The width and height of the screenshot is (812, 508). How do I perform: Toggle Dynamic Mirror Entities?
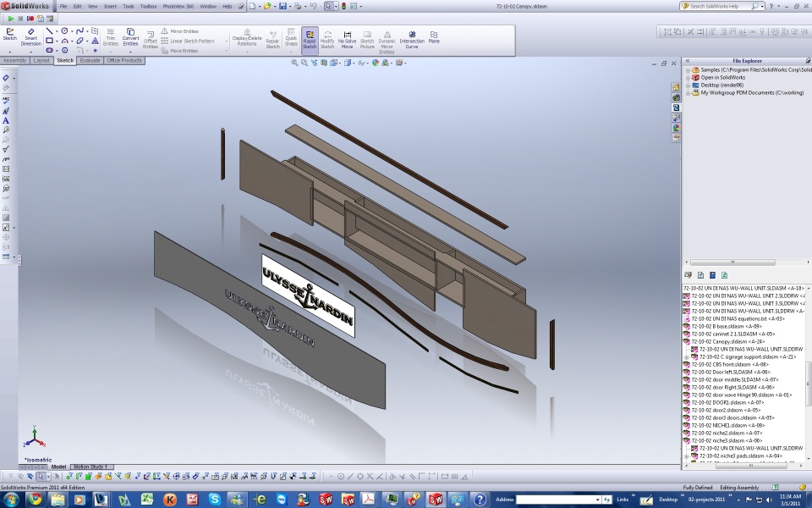point(387,42)
